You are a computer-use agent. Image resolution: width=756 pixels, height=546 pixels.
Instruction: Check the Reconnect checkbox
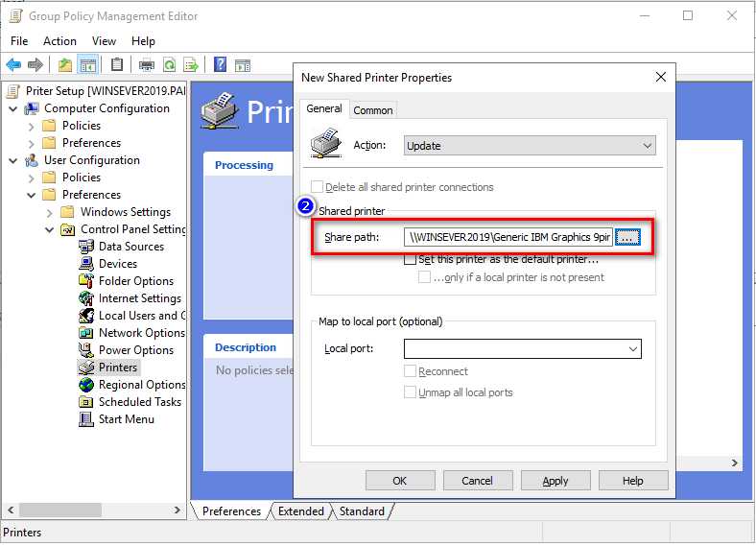[x=410, y=372]
